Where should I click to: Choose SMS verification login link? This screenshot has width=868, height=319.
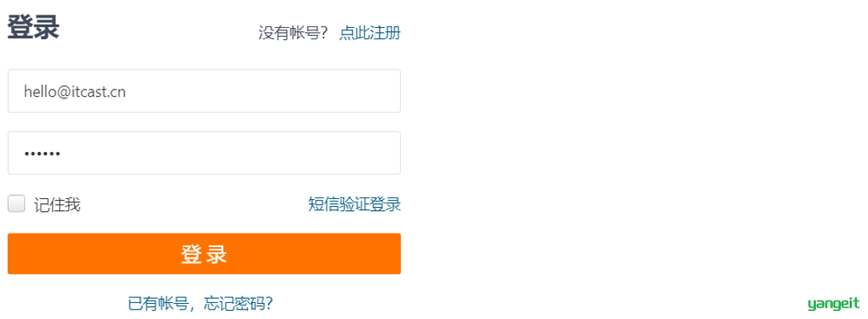click(354, 205)
